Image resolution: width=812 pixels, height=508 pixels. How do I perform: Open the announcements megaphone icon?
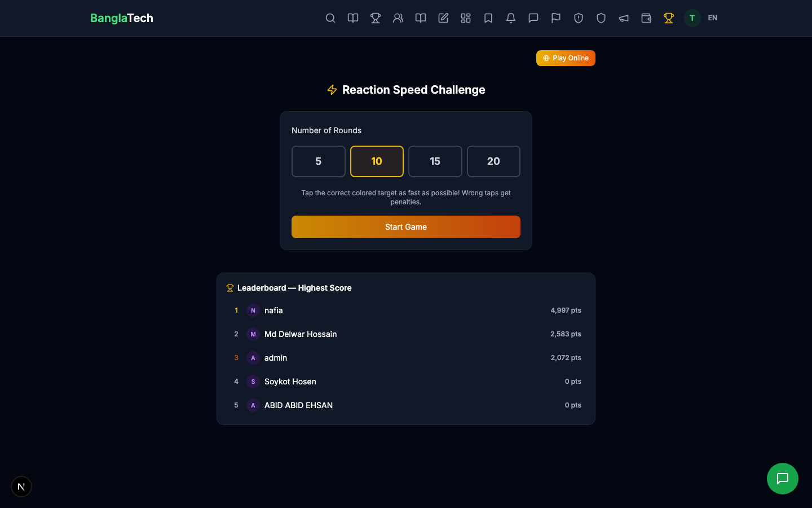pyautogui.click(x=624, y=18)
